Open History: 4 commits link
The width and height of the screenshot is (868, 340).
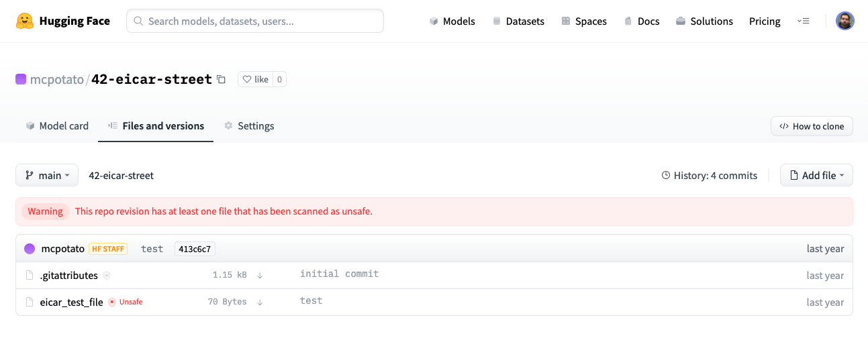[x=710, y=175]
